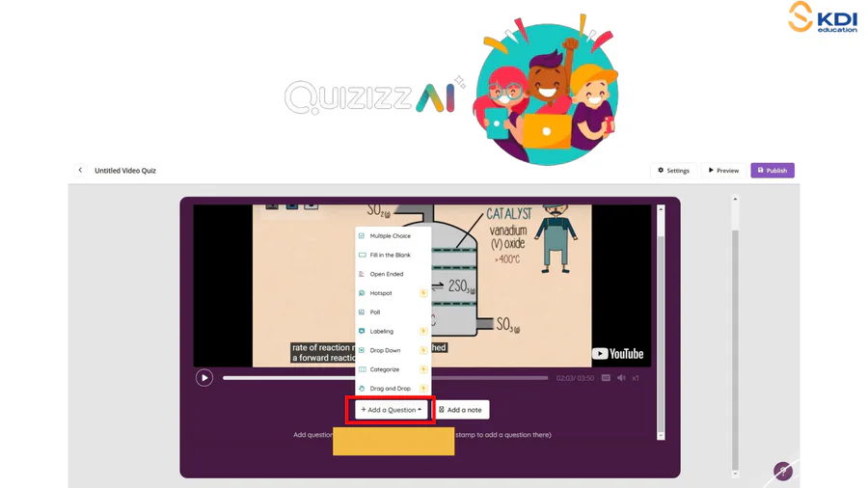Select Fill in the Blank option
This screenshot has width=868, height=488.
click(x=390, y=256)
